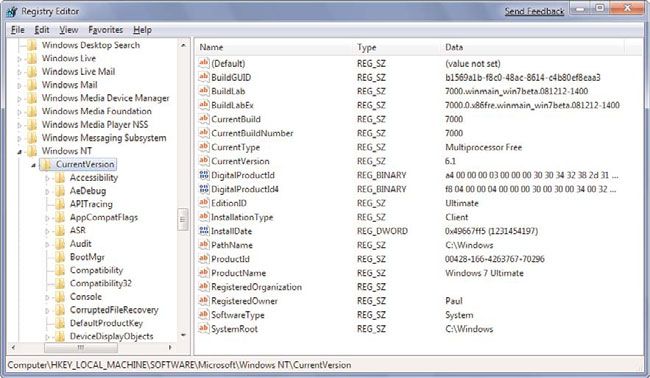The width and height of the screenshot is (650, 378).
Task: Click the 'Windows 7 Ultimate' data cell
Action: (x=484, y=273)
